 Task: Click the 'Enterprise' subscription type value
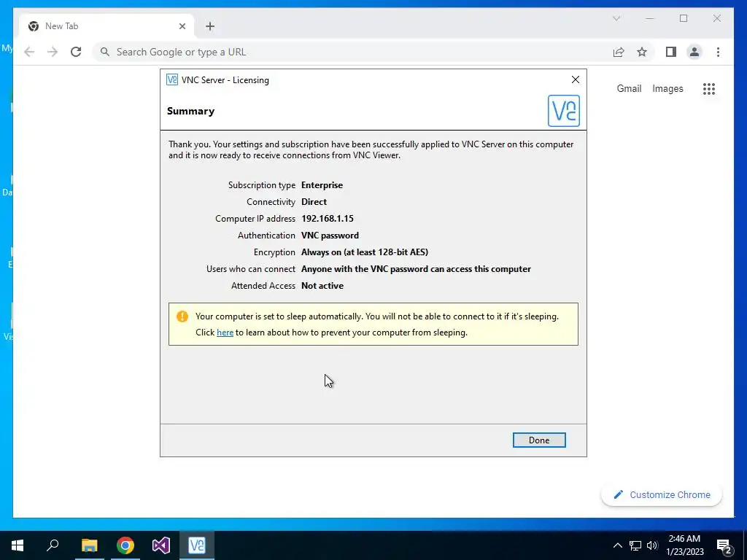coord(322,185)
